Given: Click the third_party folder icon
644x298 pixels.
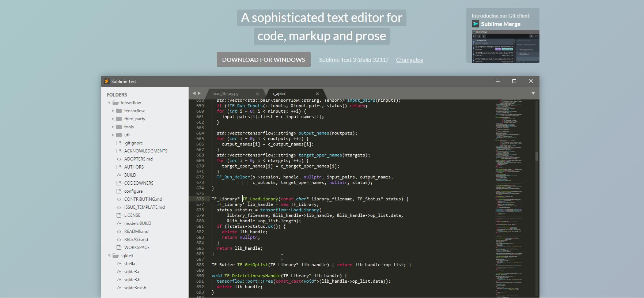Looking at the screenshot, I should tap(119, 119).
